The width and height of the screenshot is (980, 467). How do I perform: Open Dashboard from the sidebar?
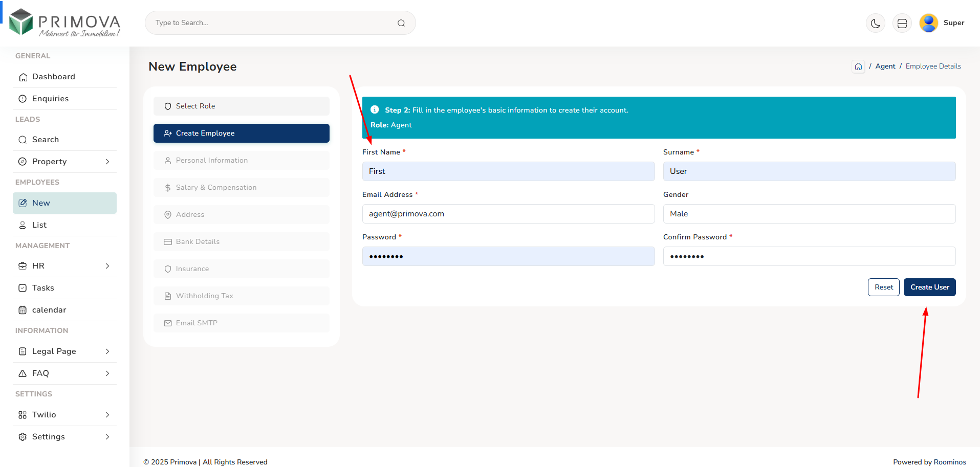coord(53,77)
